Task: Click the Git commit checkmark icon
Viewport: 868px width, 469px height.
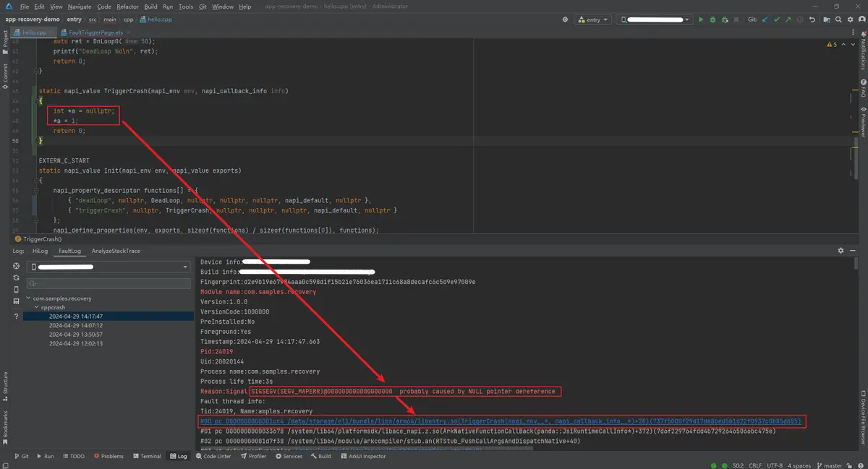Action: pos(777,20)
